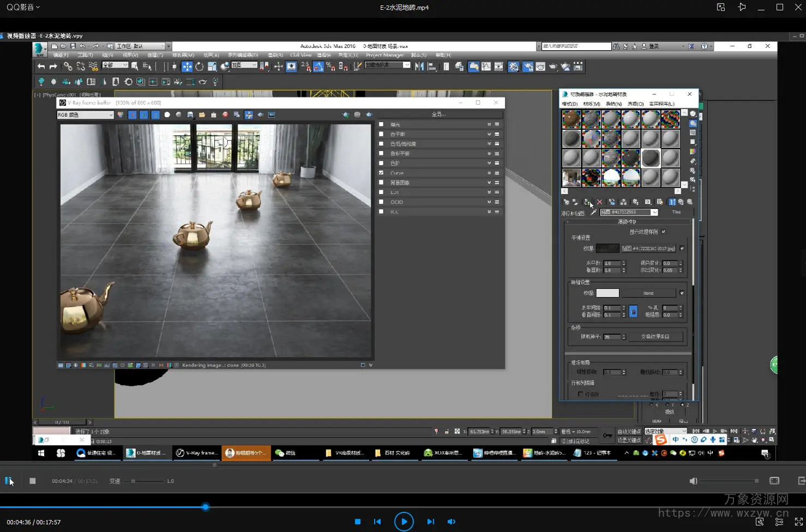The height and width of the screenshot is (532, 806).
Task: Click the undo arrow in 3ds Max toolbar
Action: (x=41, y=66)
